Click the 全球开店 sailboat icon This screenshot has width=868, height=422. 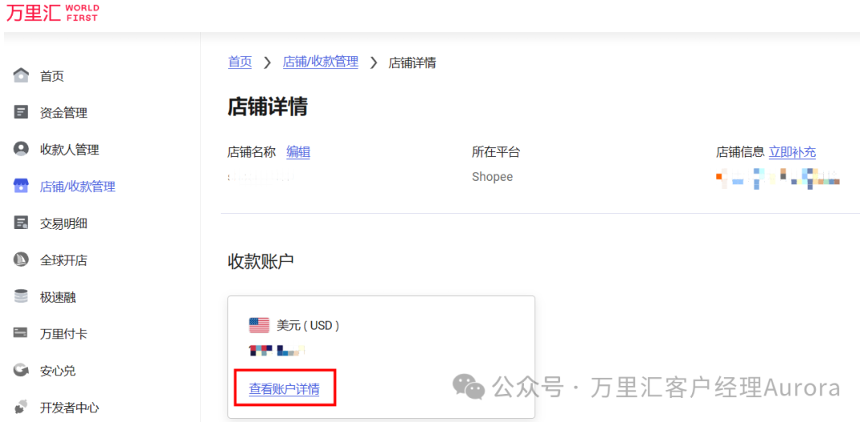click(x=21, y=260)
